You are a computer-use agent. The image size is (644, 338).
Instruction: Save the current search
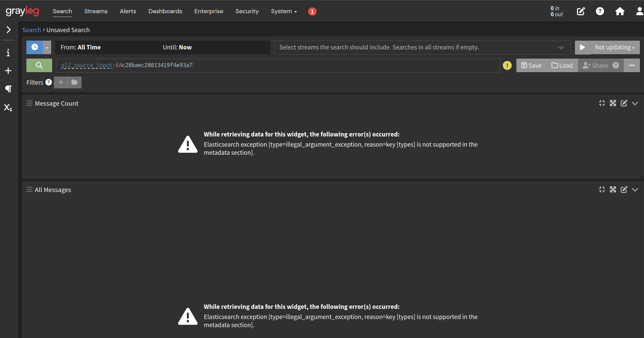[x=531, y=65]
